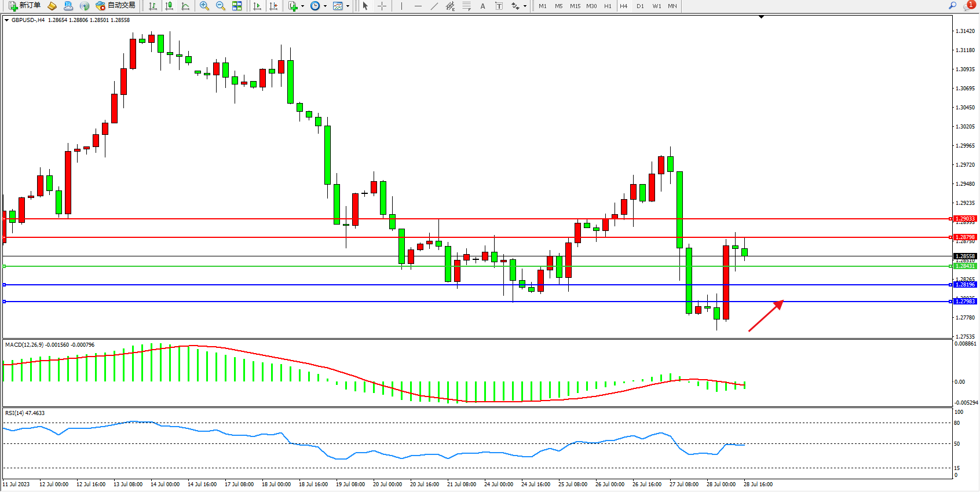Switch chart to candlestick view

tap(169, 6)
